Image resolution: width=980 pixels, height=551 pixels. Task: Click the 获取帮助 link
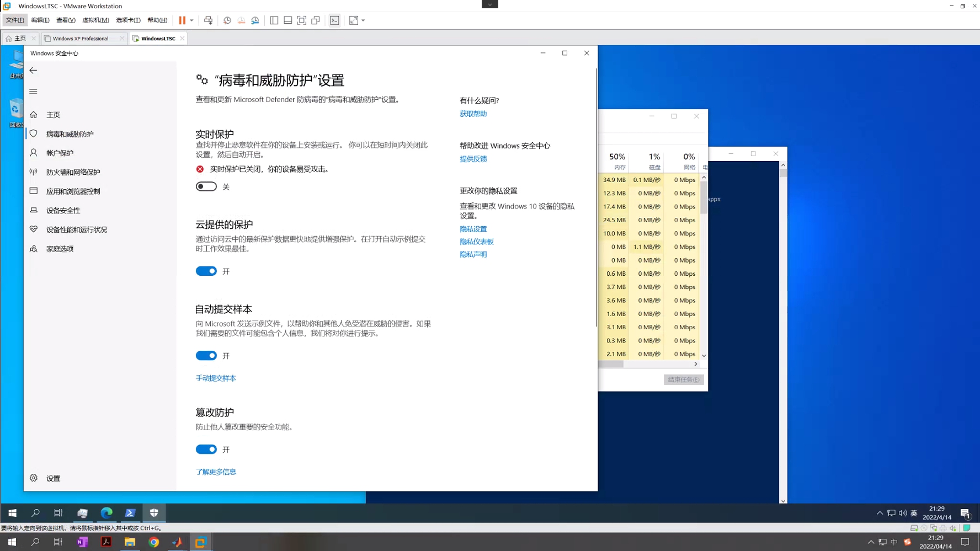click(473, 114)
